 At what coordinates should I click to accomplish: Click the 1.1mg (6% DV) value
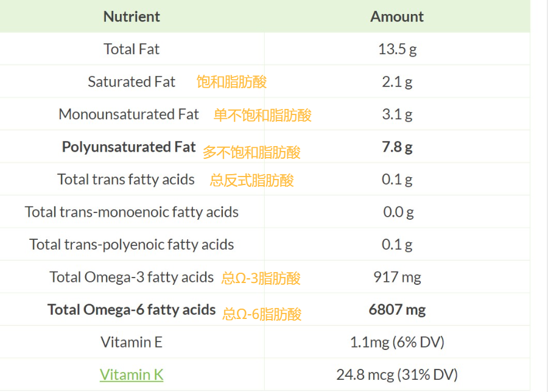point(398,342)
